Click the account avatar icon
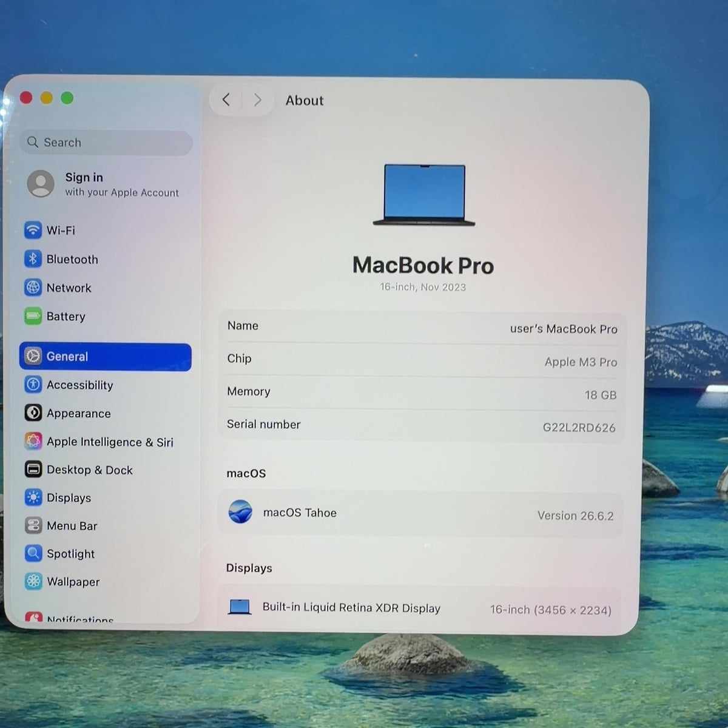This screenshot has height=728, width=728. coord(41,183)
